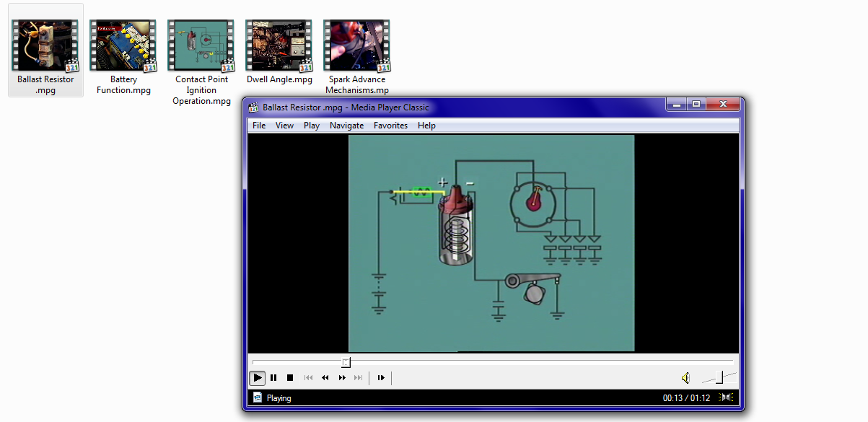The image size is (868, 422).
Task: Click the frame step button
Action: point(381,377)
